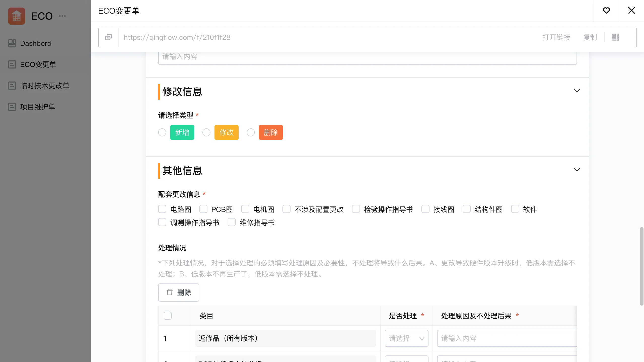The height and width of the screenshot is (362, 644).
Task: Check the PCB图 checkbox
Action: point(203,209)
